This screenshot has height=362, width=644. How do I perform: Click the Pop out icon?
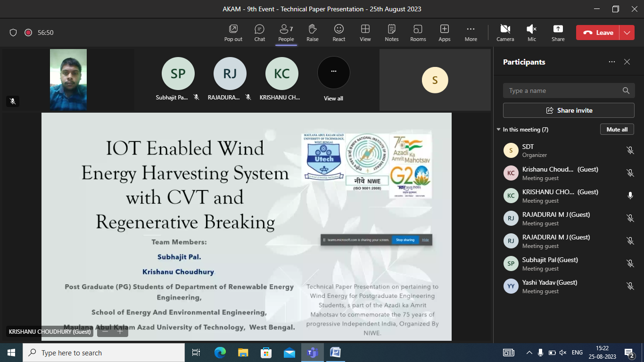233,33
